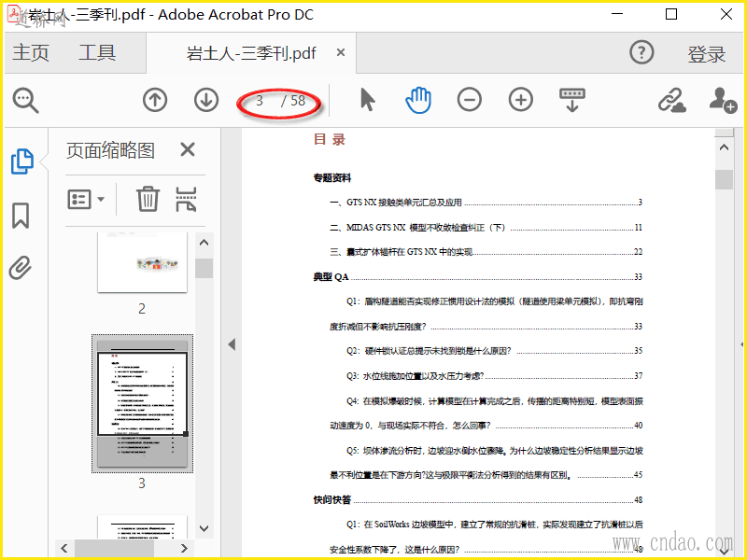The width and height of the screenshot is (747, 560).
Task: Click the thumbnail panel horizontal scrollbar thumb
Action: [x=114, y=548]
